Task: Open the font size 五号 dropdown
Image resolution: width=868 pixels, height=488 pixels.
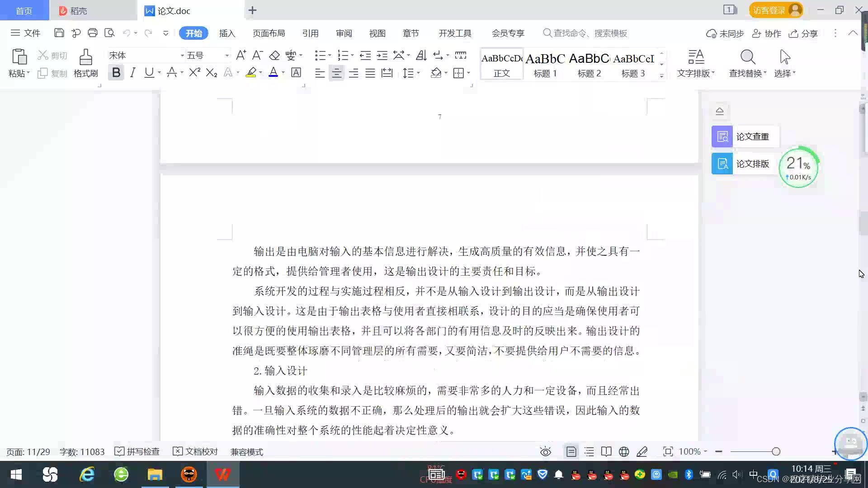Action: 226,56
